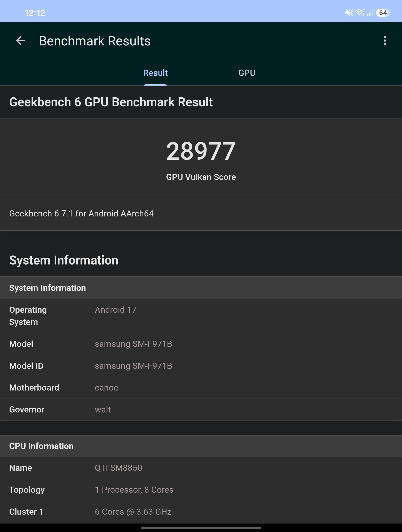The width and height of the screenshot is (402, 532).
Task: Tap the Motherboard value canoe
Action: coord(106,388)
